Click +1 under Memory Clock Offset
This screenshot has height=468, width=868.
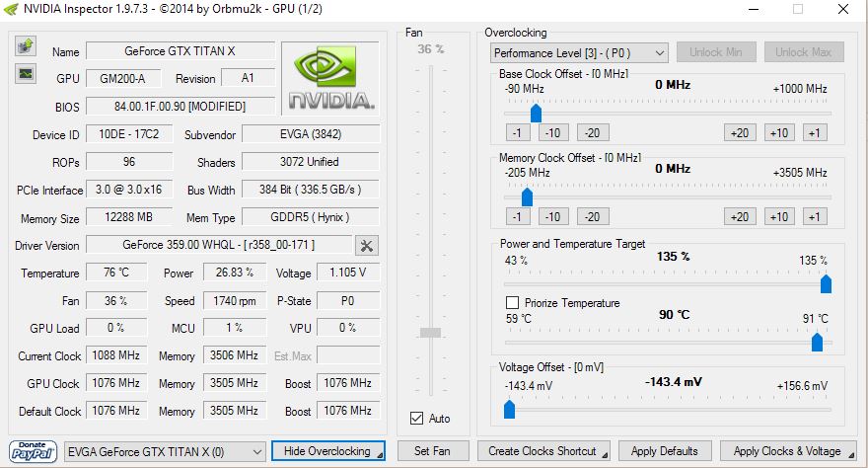[x=815, y=216]
